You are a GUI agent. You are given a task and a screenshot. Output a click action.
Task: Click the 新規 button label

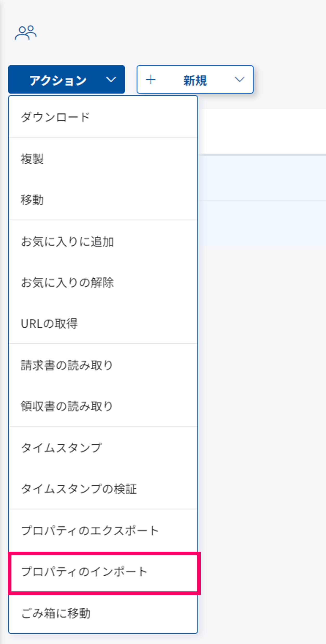click(195, 80)
